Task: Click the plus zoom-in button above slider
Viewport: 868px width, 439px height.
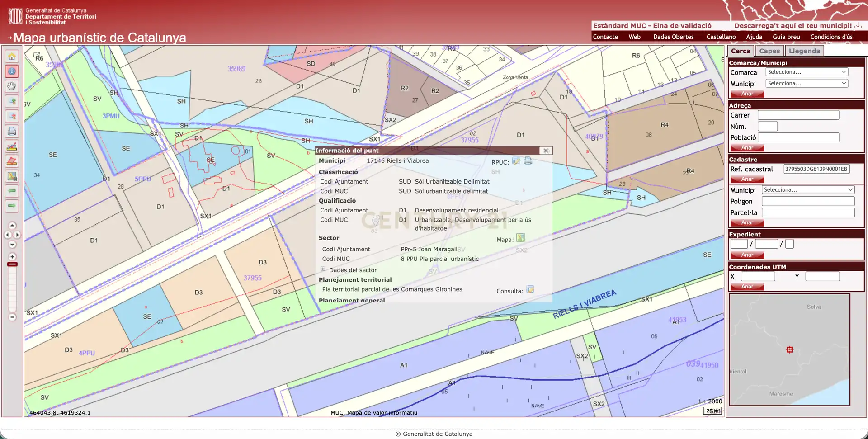Action: pos(12,256)
